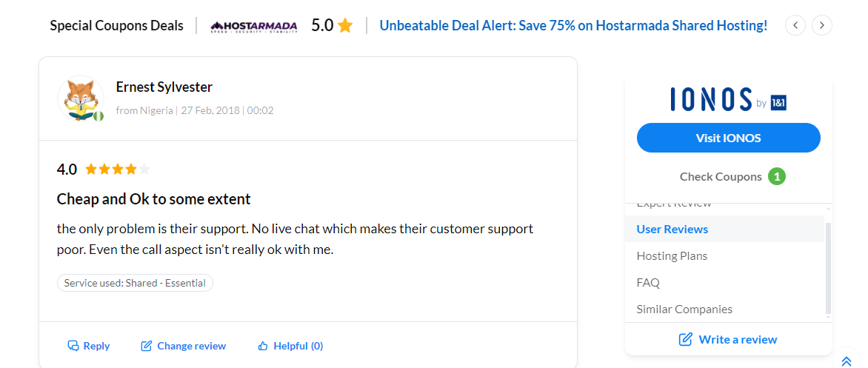Viewport: 868px width, 368px height.
Task: Click the green coupon count badge
Action: (x=777, y=176)
